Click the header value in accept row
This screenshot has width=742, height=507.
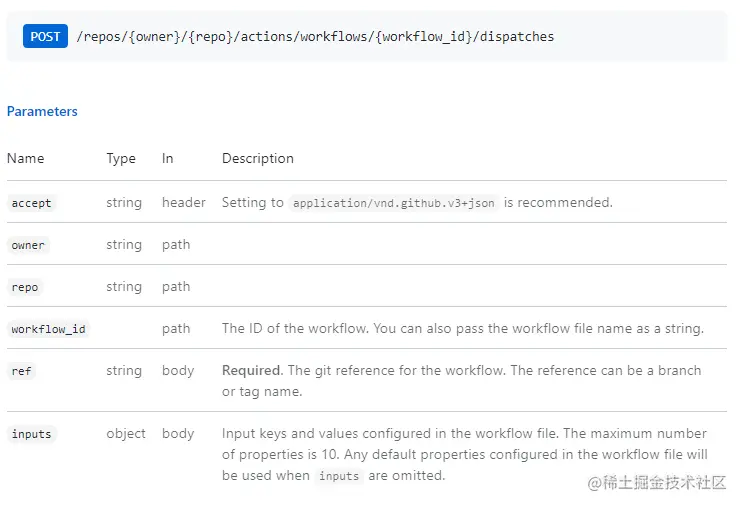tap(184, 202)
